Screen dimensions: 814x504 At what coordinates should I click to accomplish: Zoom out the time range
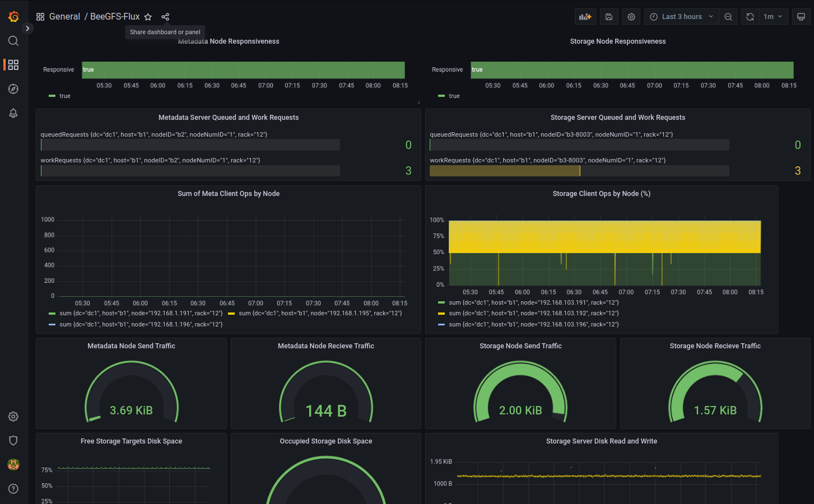coord(728,17)
